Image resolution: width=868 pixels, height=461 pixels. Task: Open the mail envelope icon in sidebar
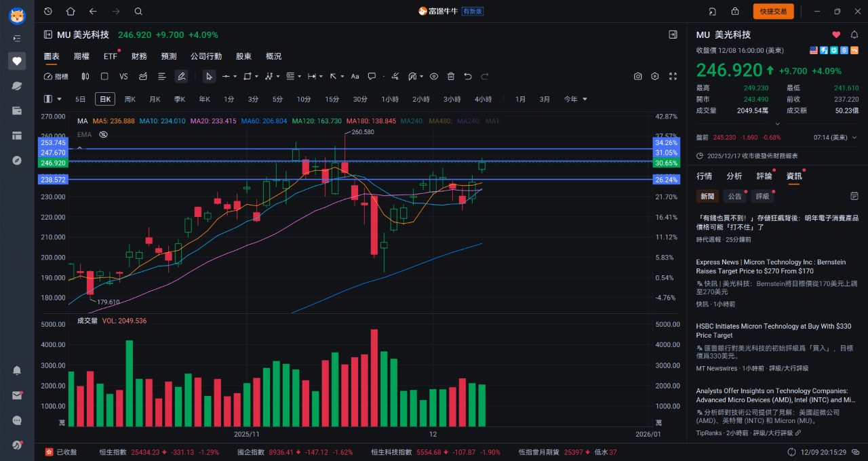17,395
